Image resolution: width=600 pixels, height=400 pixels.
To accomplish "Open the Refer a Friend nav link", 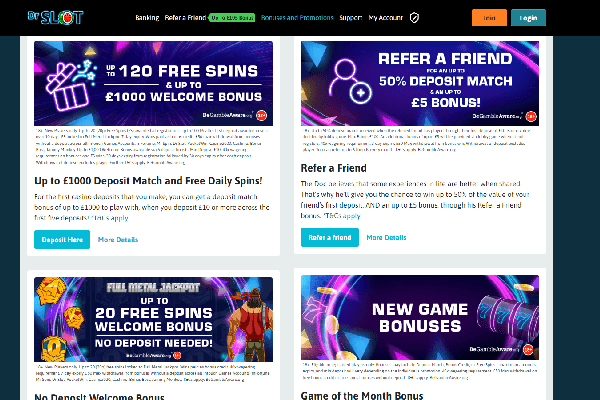I will (185, 18).
